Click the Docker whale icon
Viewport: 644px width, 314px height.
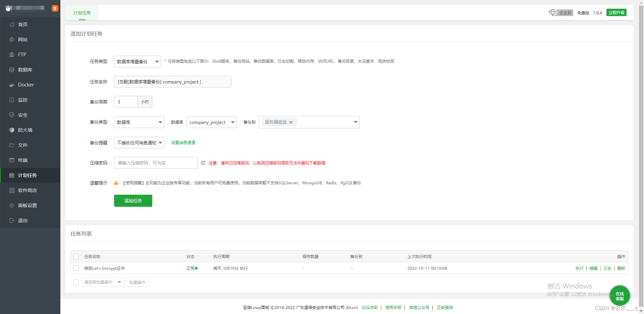click(x=12, y=85)
